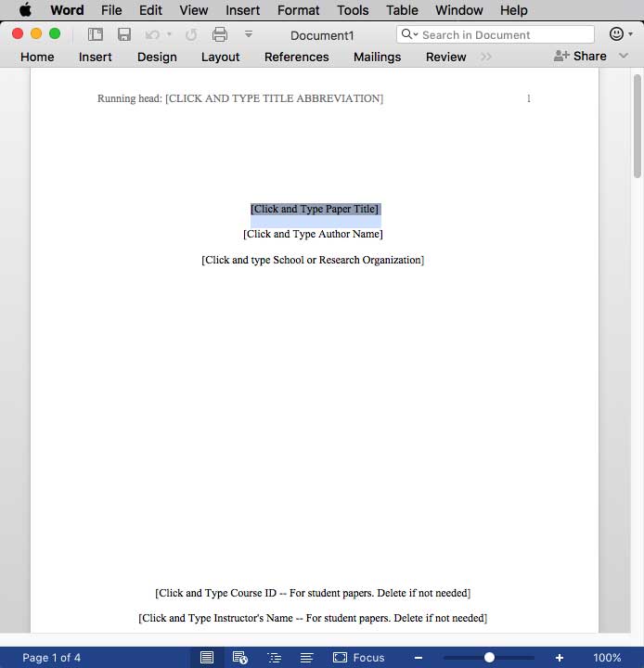The image size is (644, 668).
Task: Collapse the ribbon using right chevron
Action: [x=624, y=57]
